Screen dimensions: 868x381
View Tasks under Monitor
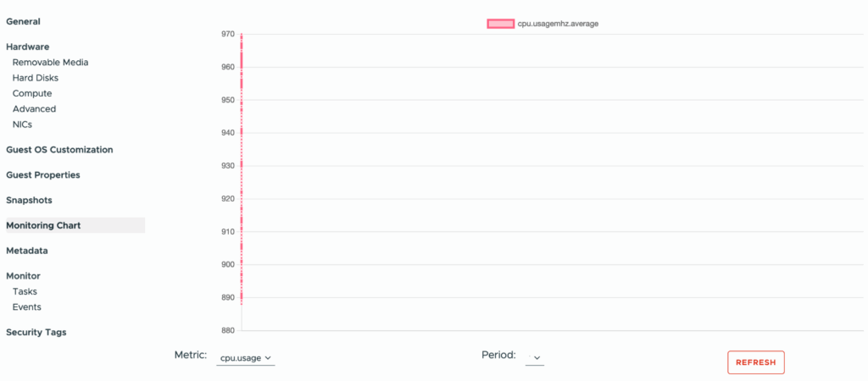click(25, 291)
